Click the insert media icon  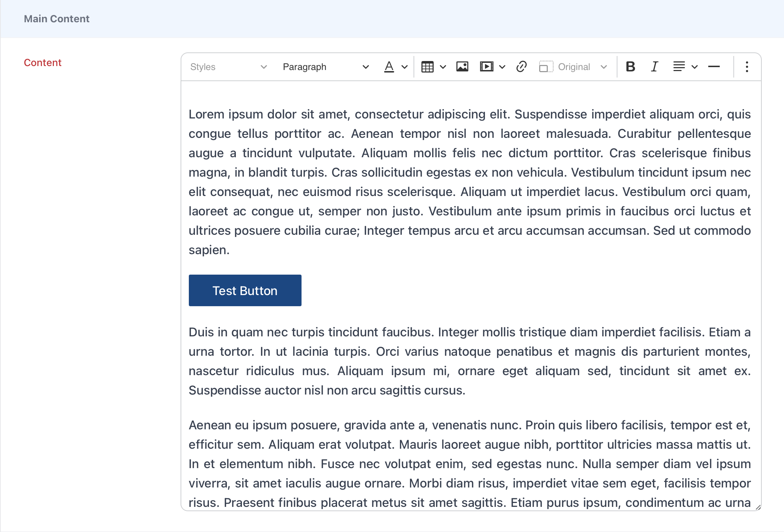point(487,67)
